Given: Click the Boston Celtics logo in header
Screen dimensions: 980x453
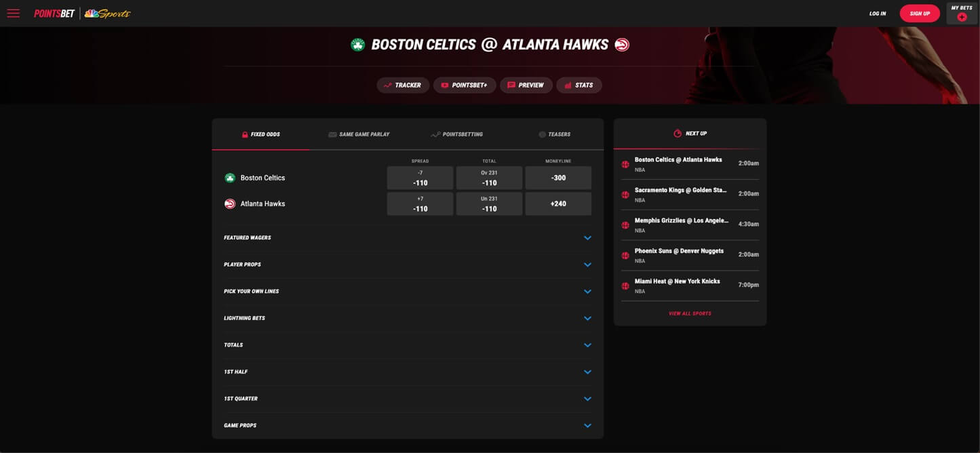Looking at the screenshot, I should pyautogui.click(x=357, y=45).
